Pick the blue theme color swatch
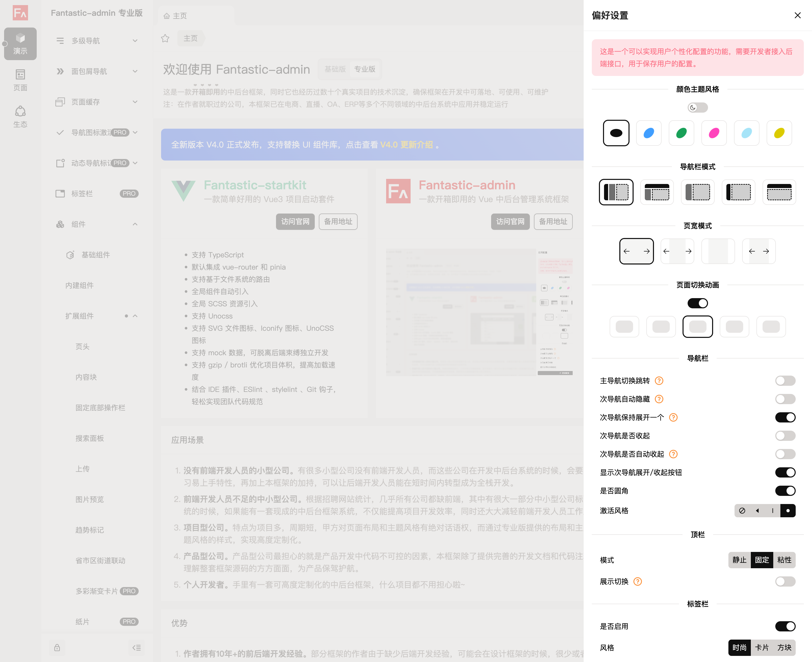Image resolution: width=812 pixels, height=662 pixels. tap(649, 133)
